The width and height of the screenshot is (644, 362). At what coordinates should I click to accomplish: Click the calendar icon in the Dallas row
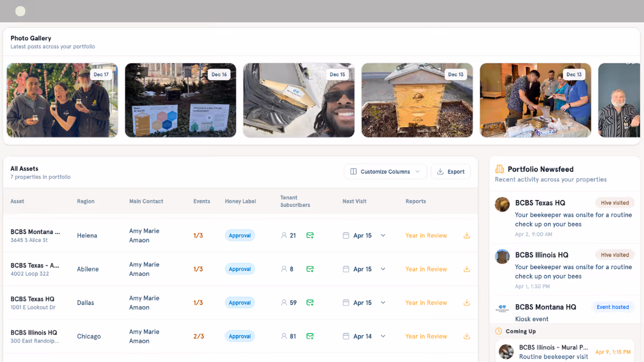tap(346, 303)
